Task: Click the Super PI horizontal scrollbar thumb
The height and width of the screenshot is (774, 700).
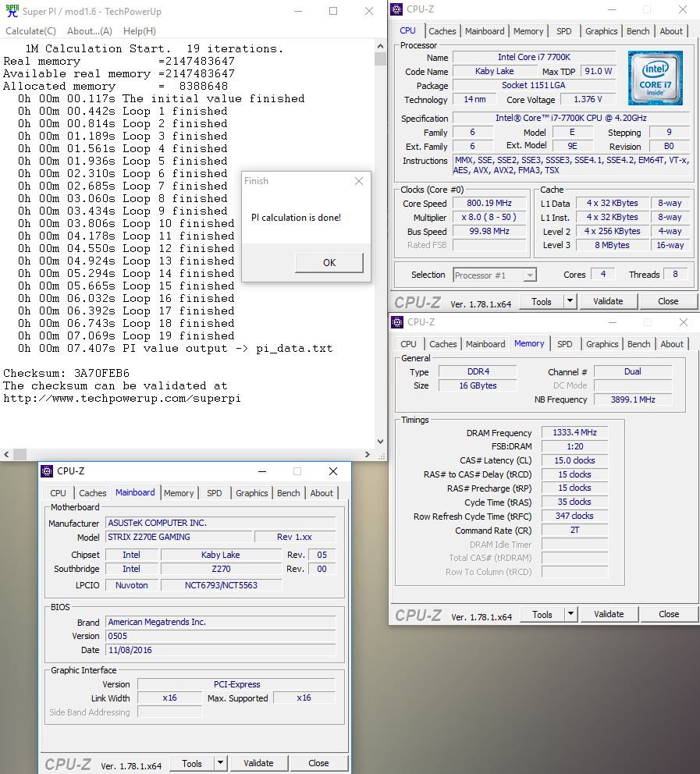Action: coord(20,455)
